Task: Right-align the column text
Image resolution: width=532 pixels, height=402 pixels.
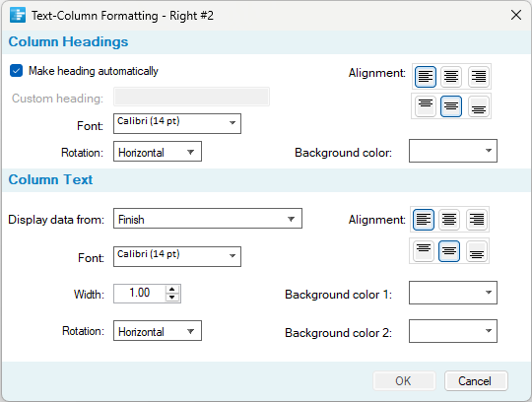Action: click(477, 220)
